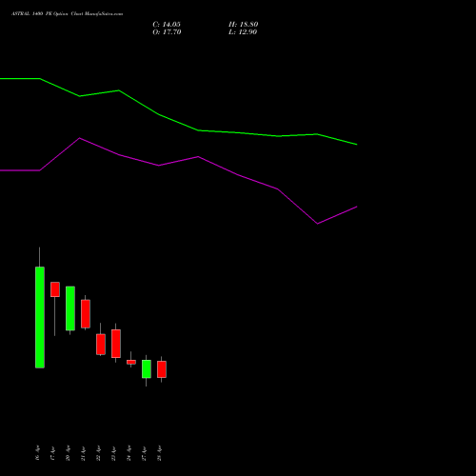Click the red 28 Apr candlestick

click(x=162, y=369)
